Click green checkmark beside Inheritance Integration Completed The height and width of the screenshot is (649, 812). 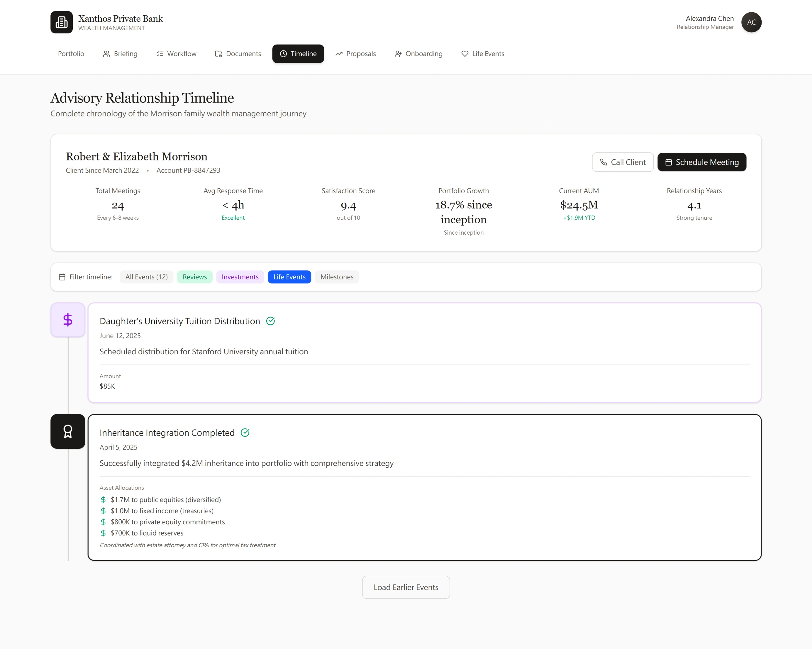(x=245, y=432)
